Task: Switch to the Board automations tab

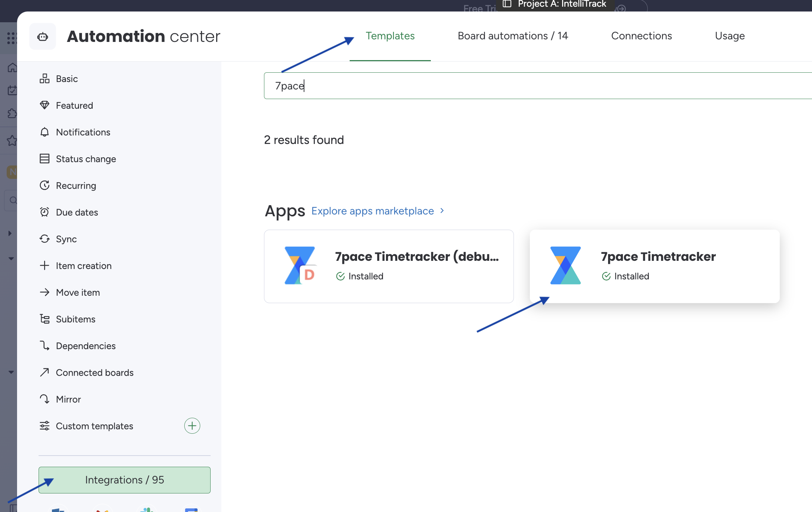Action: coord(513,35)
